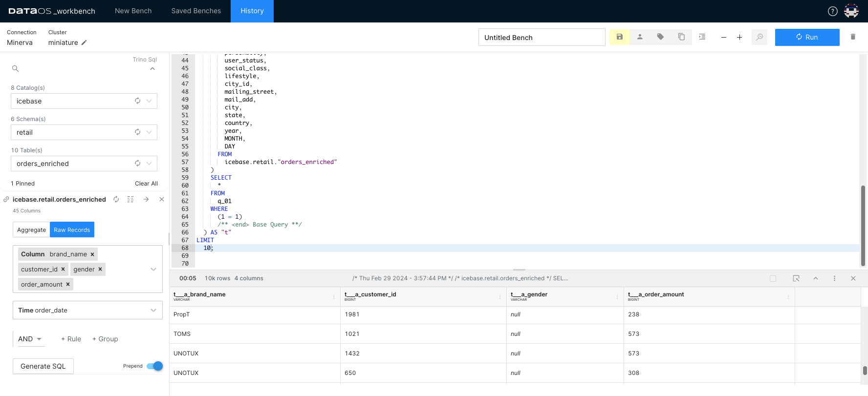Click the 238 order amount cell
Viewport: 868px width, 396px height.
pyautogui.click(x=709, y=314)
